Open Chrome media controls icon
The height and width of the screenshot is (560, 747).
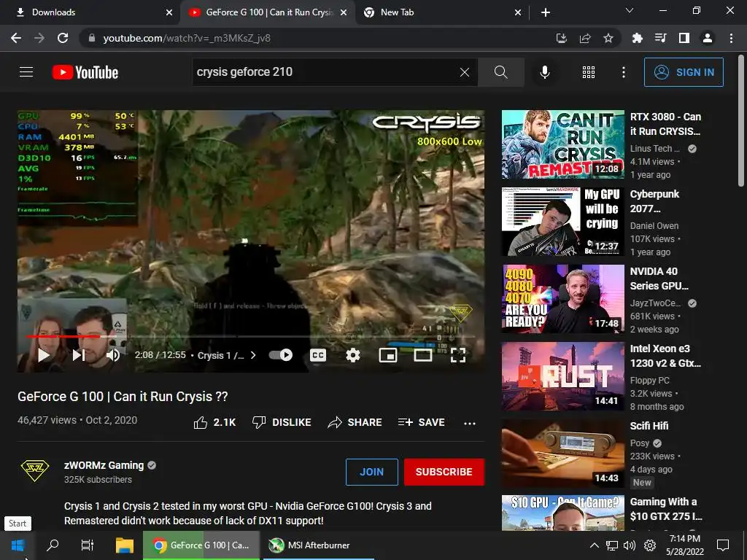pyautogui.click(x=661, y=38)
